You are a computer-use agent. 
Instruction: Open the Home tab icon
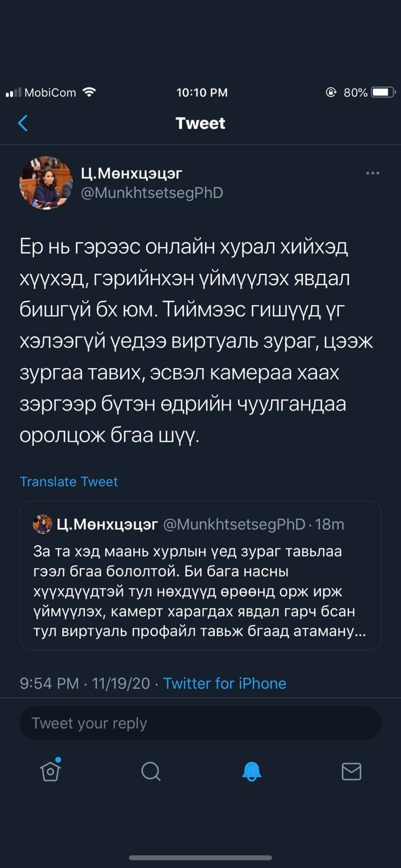click(50, 771)
